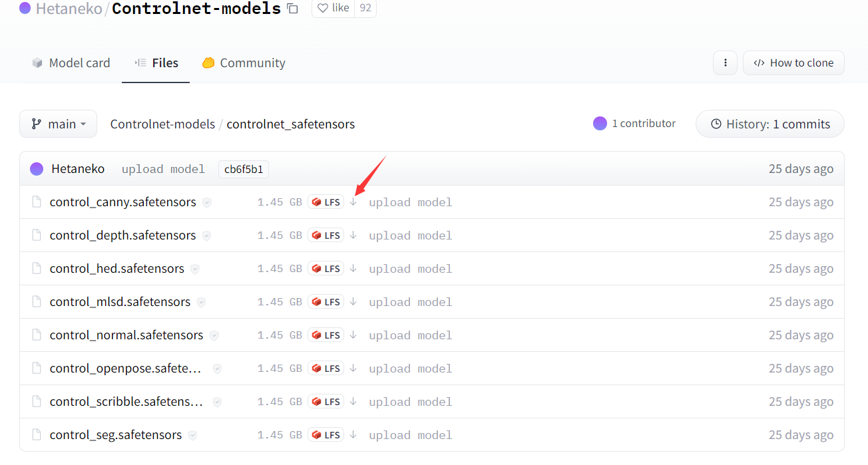Image resolution: width=868 pixels, height=465 pixels.
Task: Click upload model text in header commit row
Action: click(x=163, y=169)
